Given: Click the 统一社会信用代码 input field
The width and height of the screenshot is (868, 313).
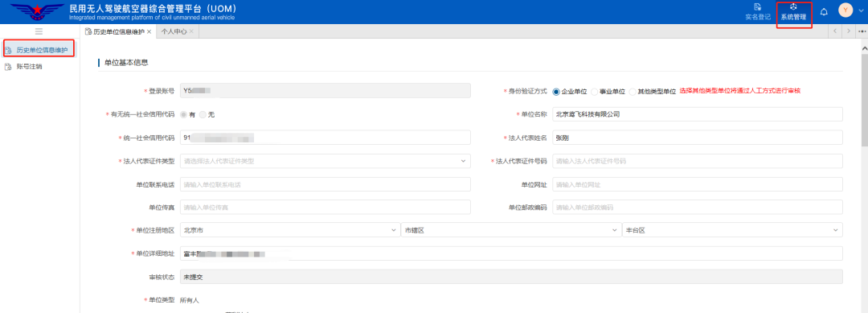Looking at the screenshot, I should [x=325, y=138].
